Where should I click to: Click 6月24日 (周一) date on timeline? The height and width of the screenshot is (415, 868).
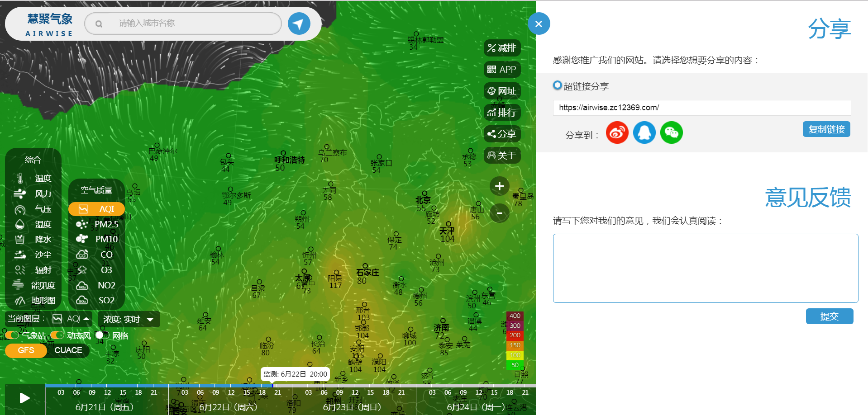coord(476,407)
